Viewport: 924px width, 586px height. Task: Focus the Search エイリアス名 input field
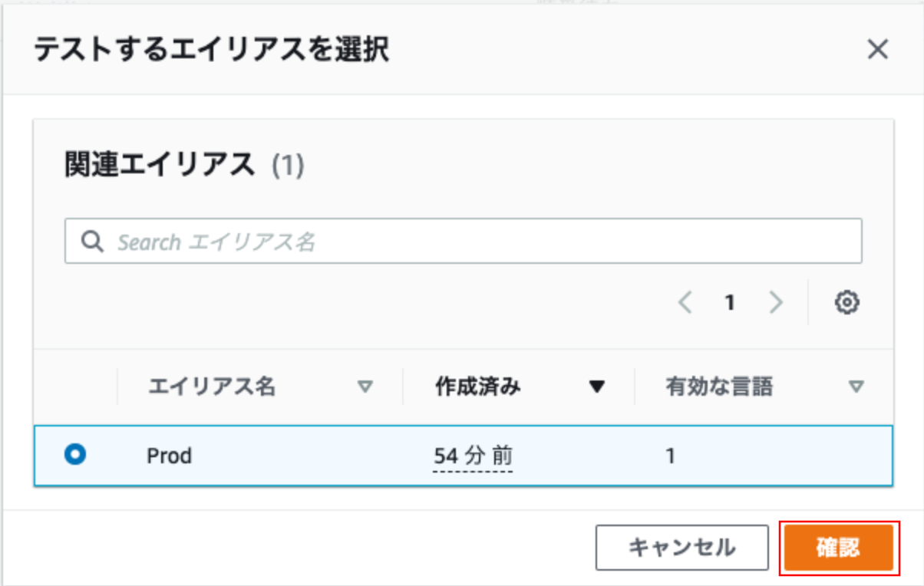pos(463,242)
